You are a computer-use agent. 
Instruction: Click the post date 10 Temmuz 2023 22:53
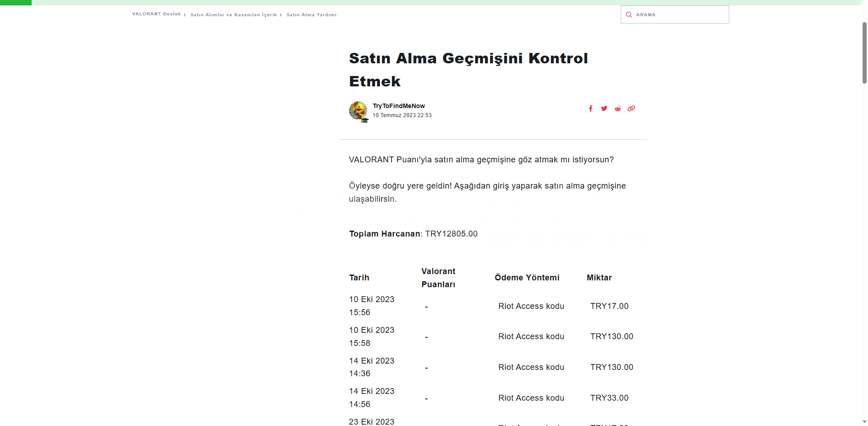402,115
